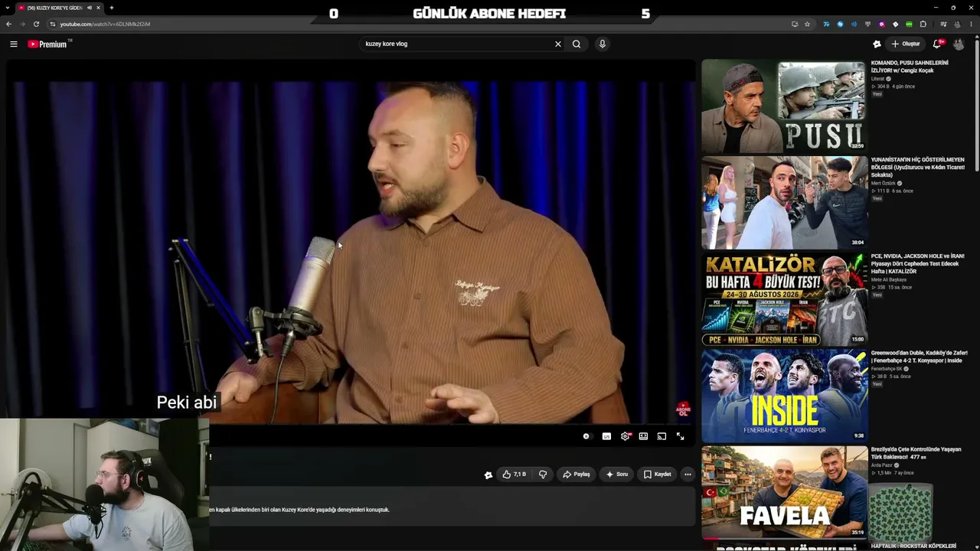
Task: Toggle the autoplay switch in player
Action: point(586,436)
